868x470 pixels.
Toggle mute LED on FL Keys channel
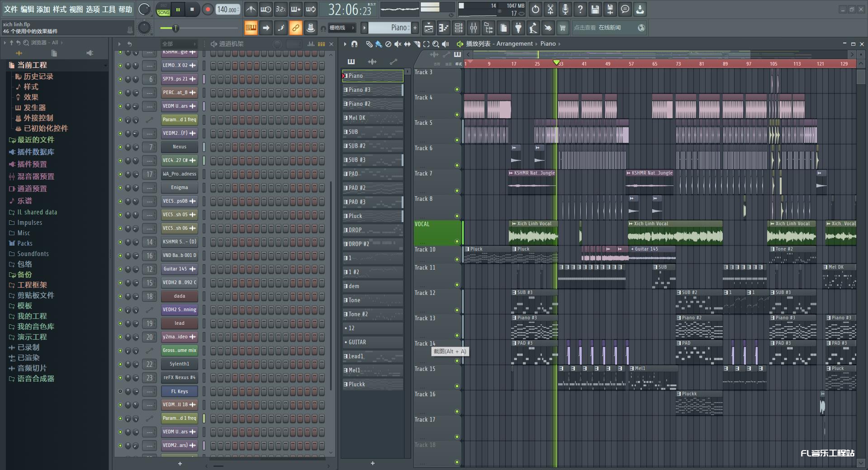tap(120, 391)
